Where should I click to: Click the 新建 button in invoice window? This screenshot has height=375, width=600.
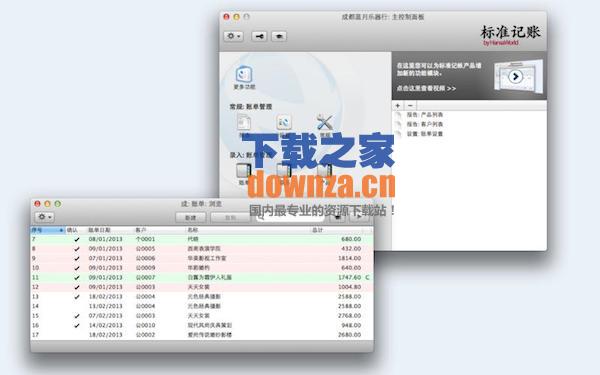click(191, 218)
